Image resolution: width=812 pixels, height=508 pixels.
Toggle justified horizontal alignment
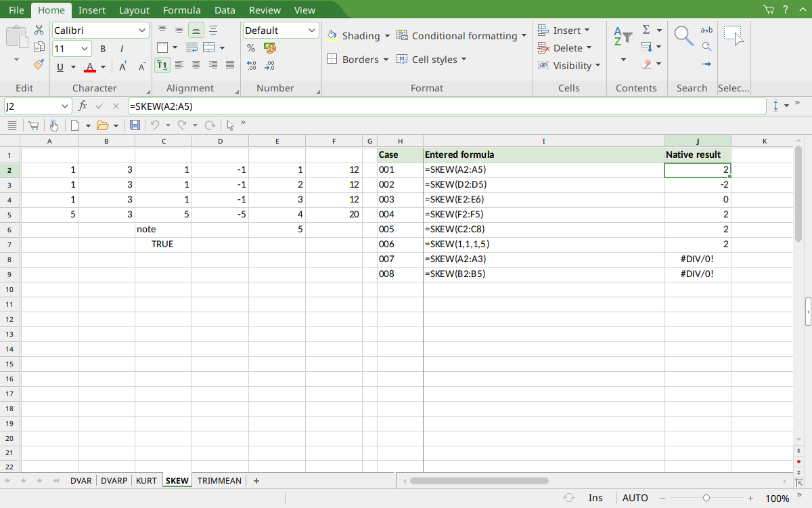tap(230, 65)
